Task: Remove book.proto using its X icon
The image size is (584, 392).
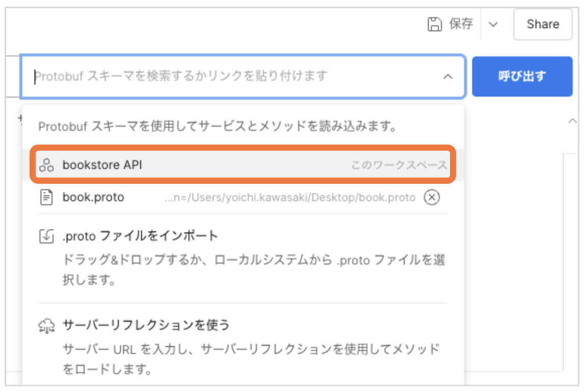Action: pos(432,198)
